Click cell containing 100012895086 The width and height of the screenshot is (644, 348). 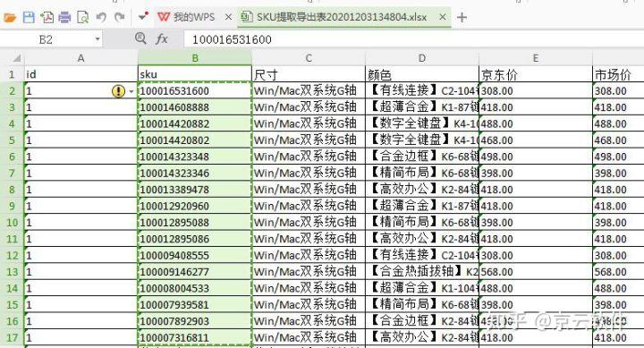coord(195,239)
